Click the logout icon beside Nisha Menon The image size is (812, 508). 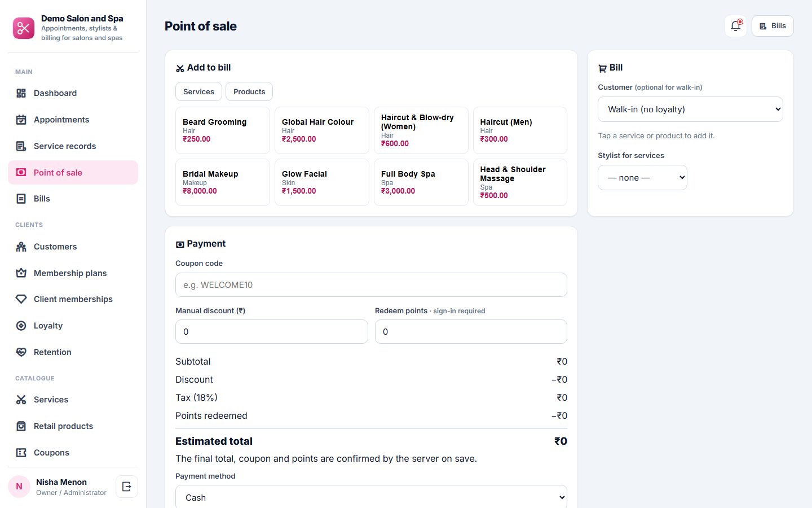[127, 487]
